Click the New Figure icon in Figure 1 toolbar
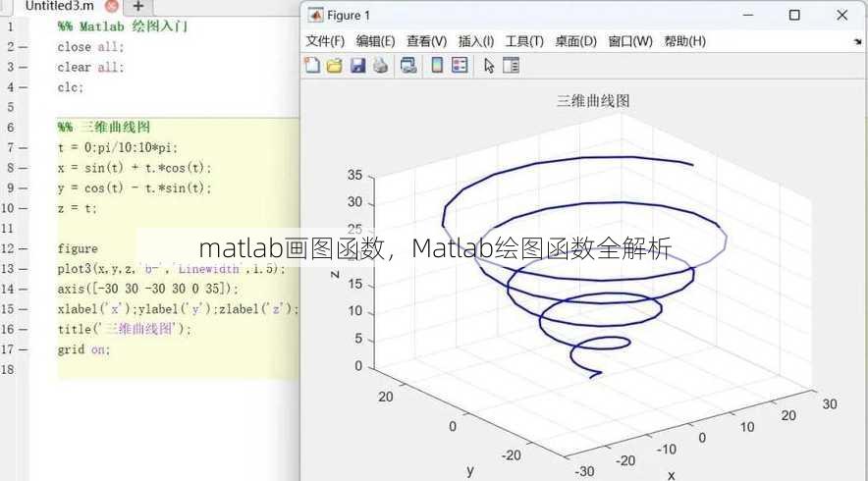The width and height of the screenshot is (868, 481). click(312, 66)
